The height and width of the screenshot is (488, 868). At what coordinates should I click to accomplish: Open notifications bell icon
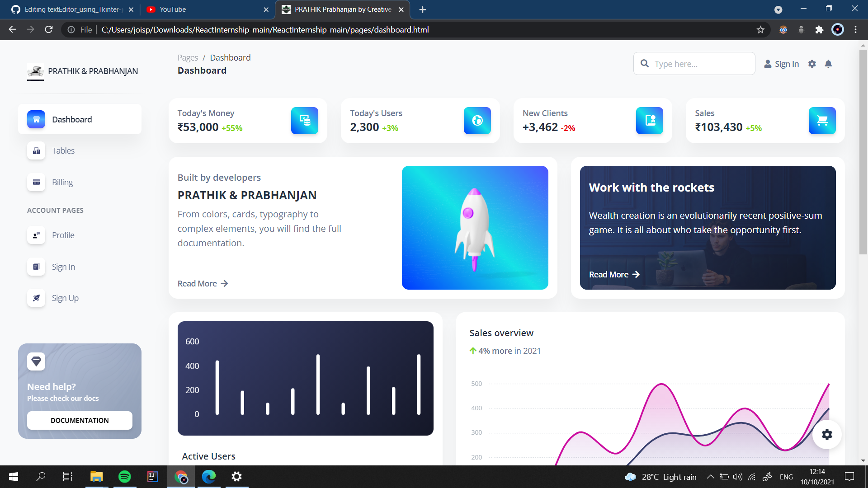[828, 64]
